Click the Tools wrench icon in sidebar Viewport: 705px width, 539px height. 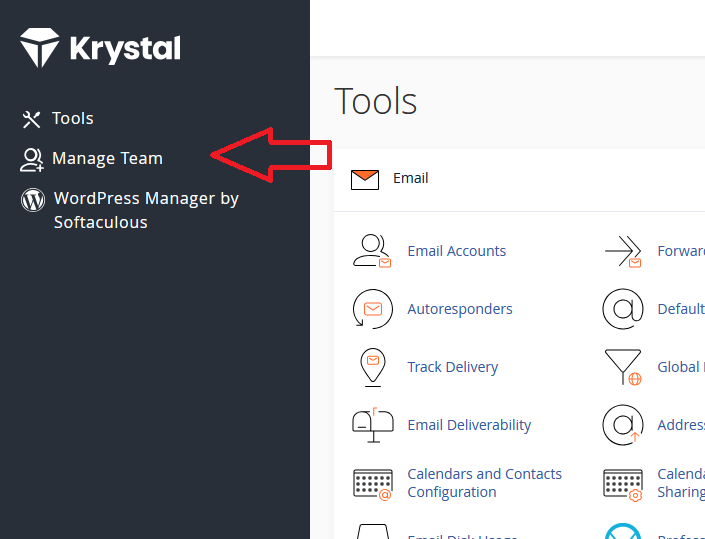pyautogui.click(x=31, y=120)
